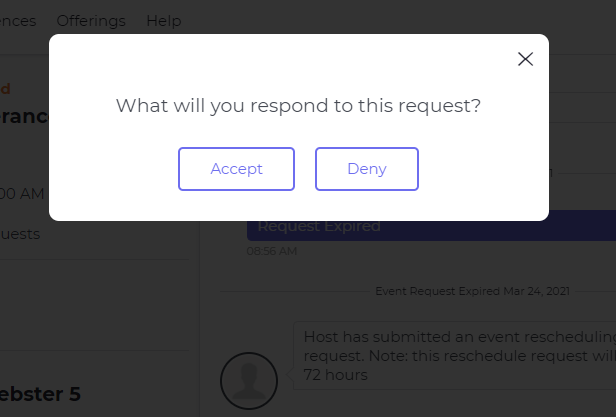Click the orange status label at top left
Screen dimensions: 616x417
pyautogui.click(x=5, y=88)
